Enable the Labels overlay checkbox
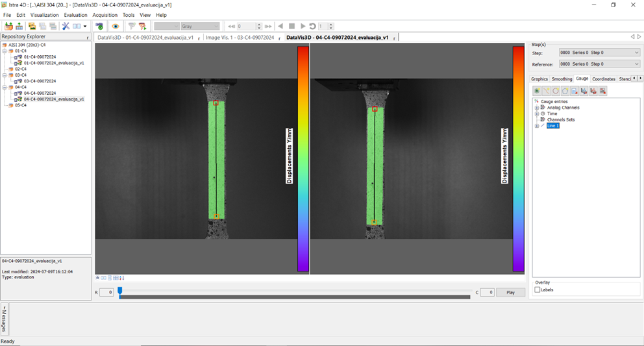This screenshot has width=644, height=346. pos(538,290)
